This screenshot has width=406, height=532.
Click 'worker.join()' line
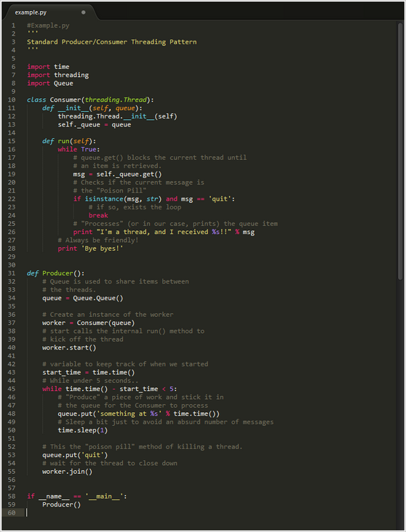coord(67,472)
